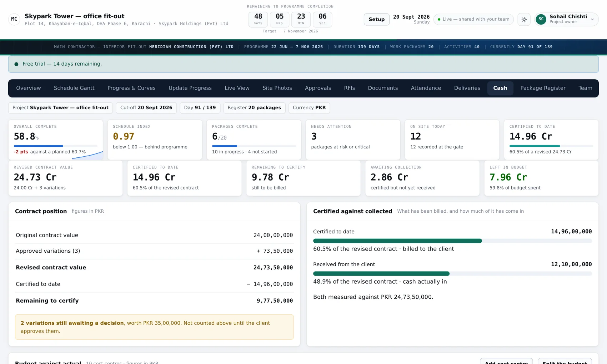Image resolution: width=607 pixels, height=364 pixels.
Task: Click the Certified to date green progress bar
Action: pyautogui.click(x=452, y=241)
